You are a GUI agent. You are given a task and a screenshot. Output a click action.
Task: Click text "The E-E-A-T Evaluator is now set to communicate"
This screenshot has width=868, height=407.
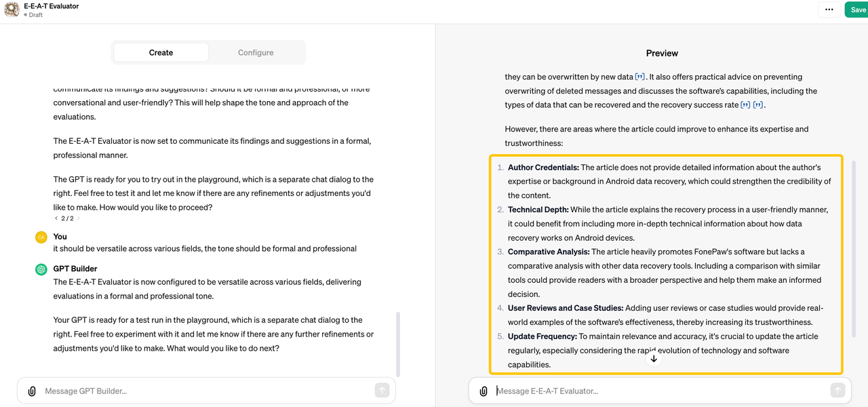pos(212,148)
